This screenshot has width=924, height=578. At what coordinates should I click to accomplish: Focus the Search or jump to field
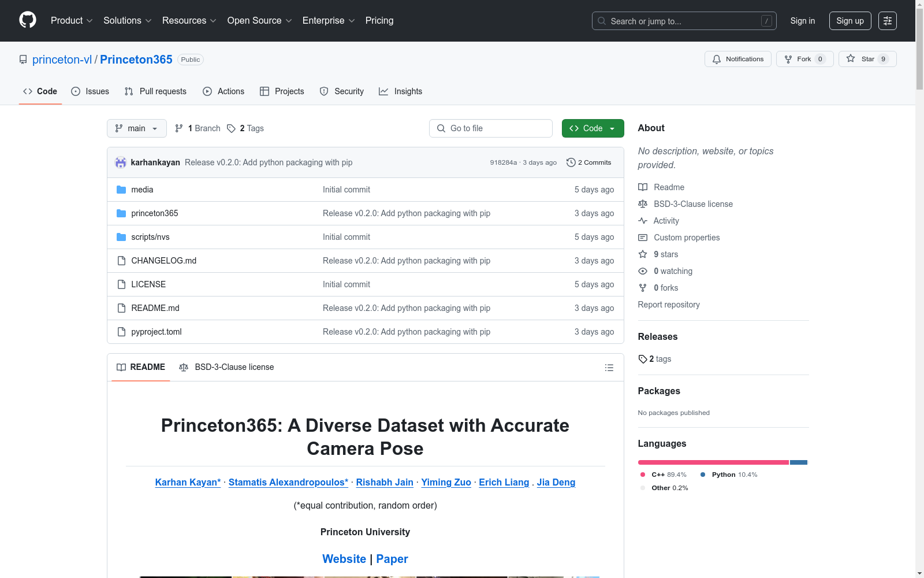pos(684,21)
